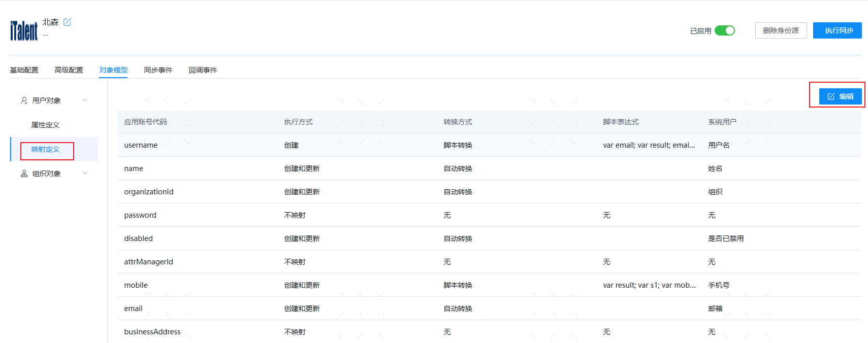Click the 组织对象 hierarchy icon
Screen dimensions: 868x343
24,174
